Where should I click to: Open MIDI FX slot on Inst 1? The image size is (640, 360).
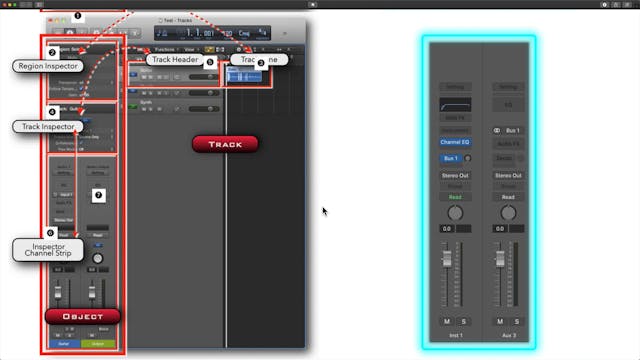[x=455, y=118]
